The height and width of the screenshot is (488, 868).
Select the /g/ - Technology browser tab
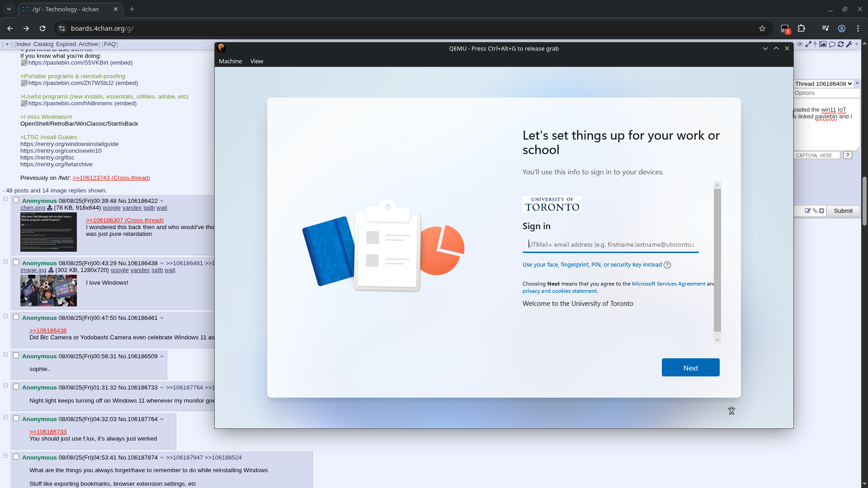tap(70, 9)
